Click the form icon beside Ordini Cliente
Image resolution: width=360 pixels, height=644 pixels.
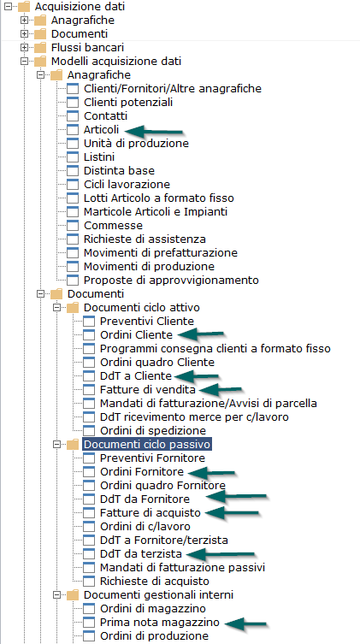pyautogui.click(x=89, y=334)
